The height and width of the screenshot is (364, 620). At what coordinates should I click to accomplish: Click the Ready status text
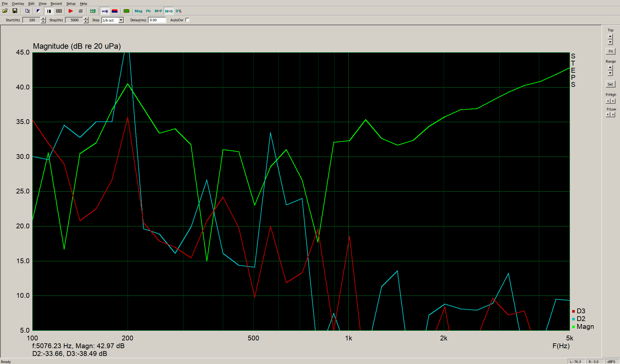pos(6,361)
